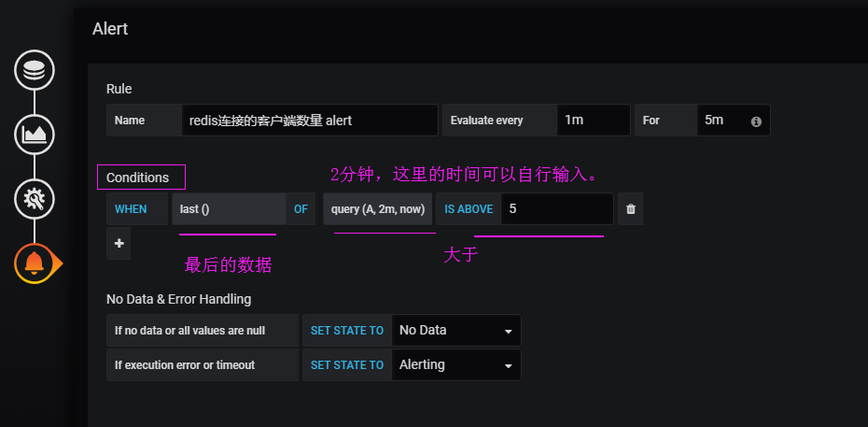The height and width of the screenshot is (427, 868).
Task: Click the threshold value 5 field
Action: [557, 208]
